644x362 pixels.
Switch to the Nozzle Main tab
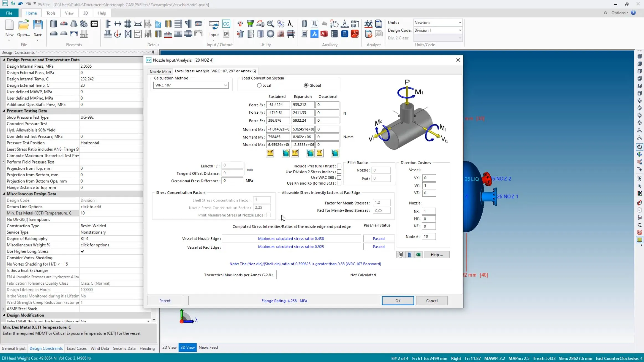[x=160, y=71]
